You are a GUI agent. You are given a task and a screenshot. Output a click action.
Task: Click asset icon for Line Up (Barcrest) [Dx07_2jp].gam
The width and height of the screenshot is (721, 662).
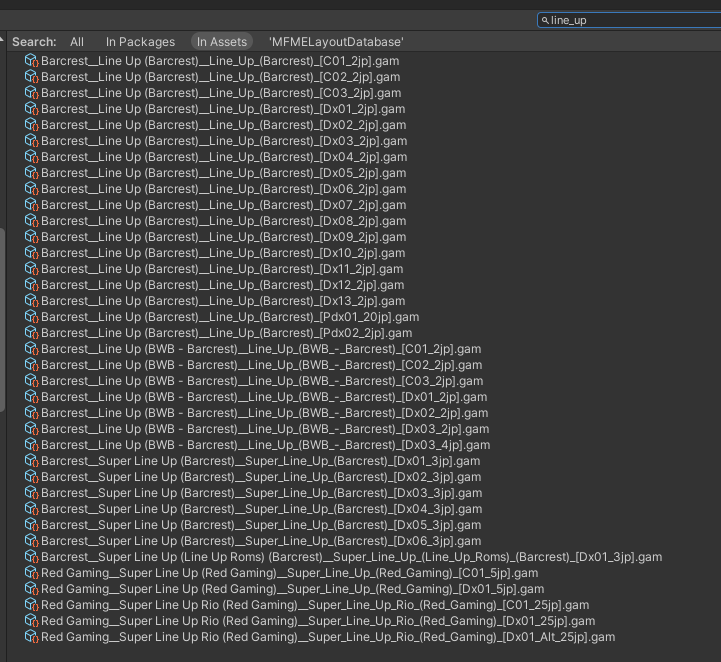(31, 205)
